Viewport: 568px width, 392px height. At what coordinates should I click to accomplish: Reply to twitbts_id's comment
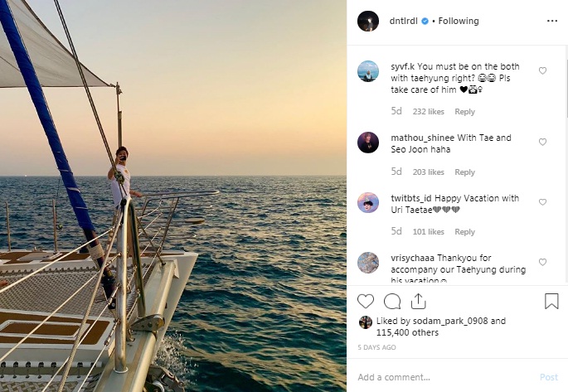tap(464, 232)
